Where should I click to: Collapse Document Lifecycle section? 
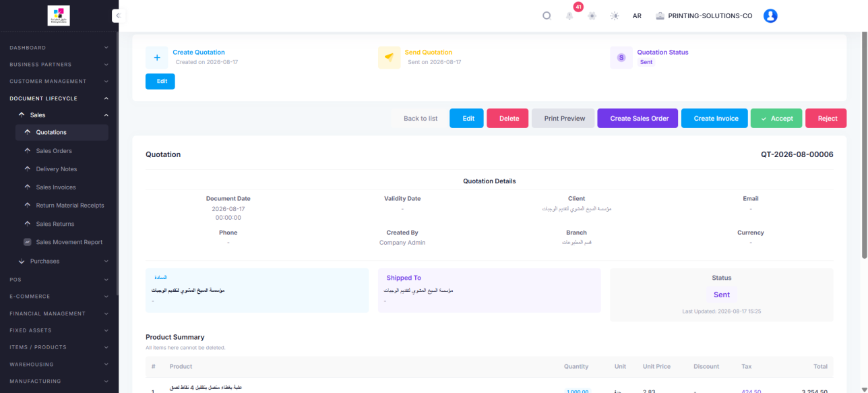pos(59,98)
